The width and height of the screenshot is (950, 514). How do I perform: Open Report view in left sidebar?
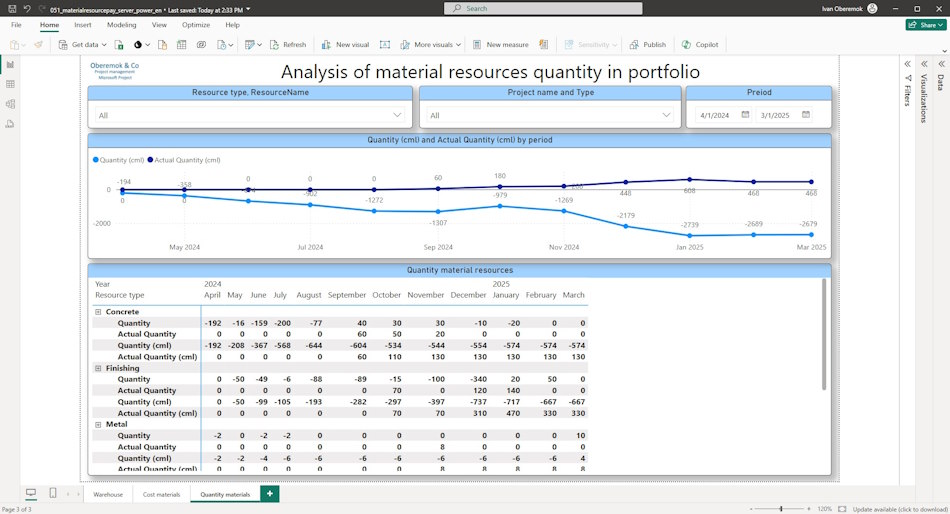(10, 64)
